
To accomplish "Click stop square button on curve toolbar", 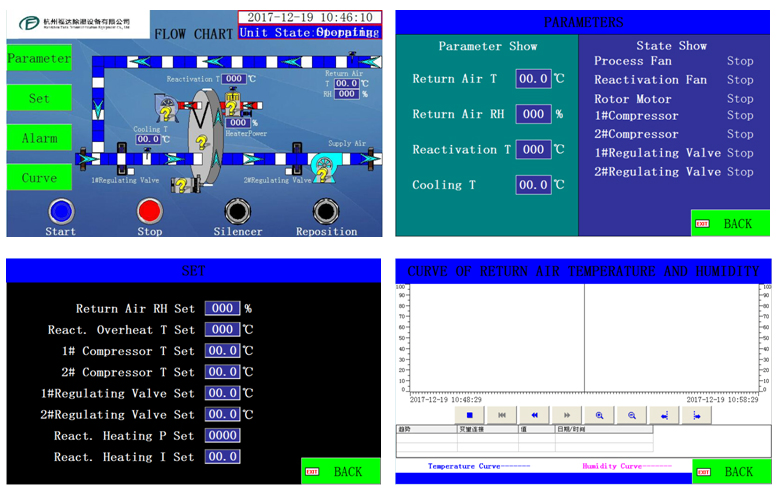I will (469, 414).
